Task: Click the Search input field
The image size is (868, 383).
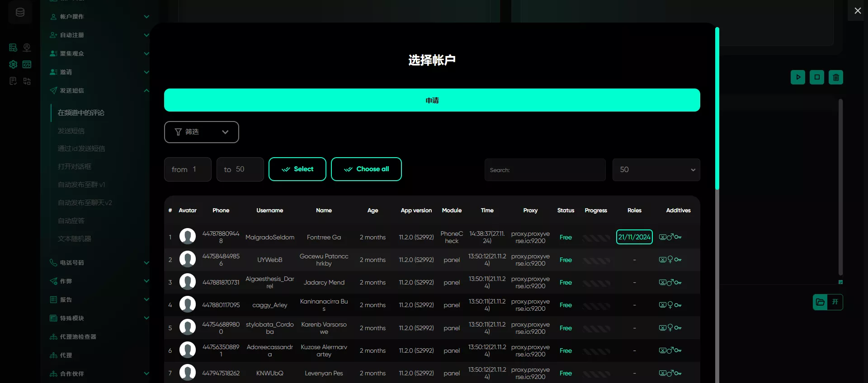Action: tap(545, 170)
